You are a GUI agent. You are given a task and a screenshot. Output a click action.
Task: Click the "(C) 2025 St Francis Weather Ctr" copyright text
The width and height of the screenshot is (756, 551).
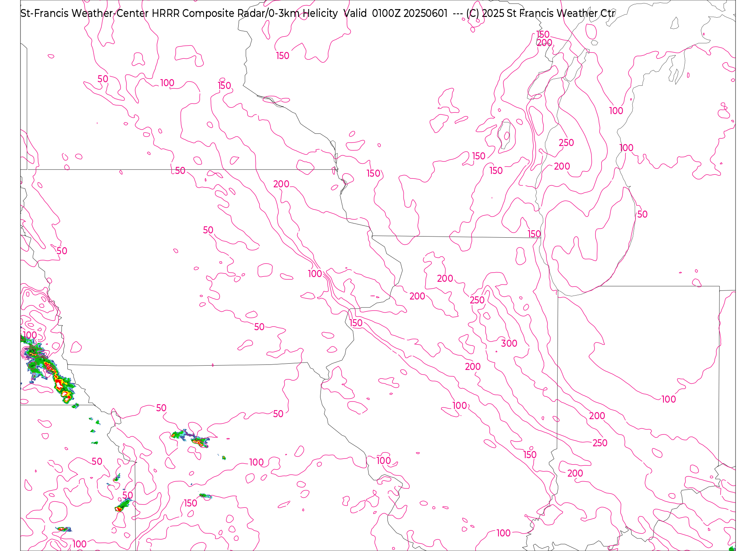(x=540, y=13)
